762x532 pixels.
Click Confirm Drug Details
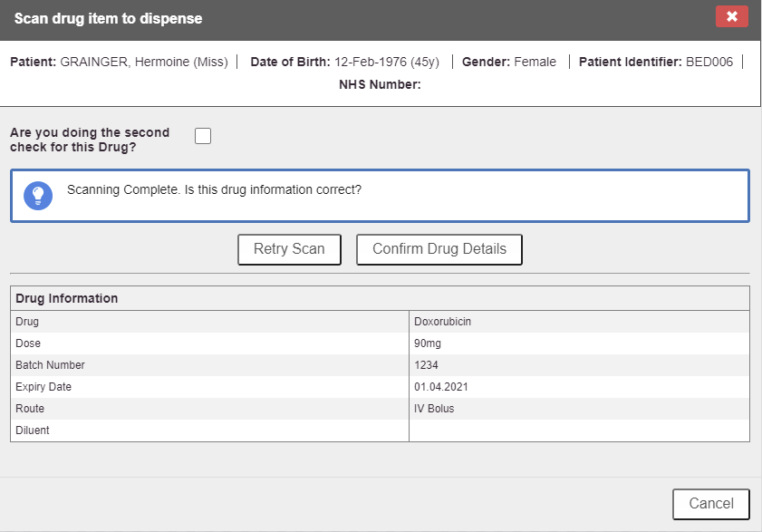pos(439,249)
